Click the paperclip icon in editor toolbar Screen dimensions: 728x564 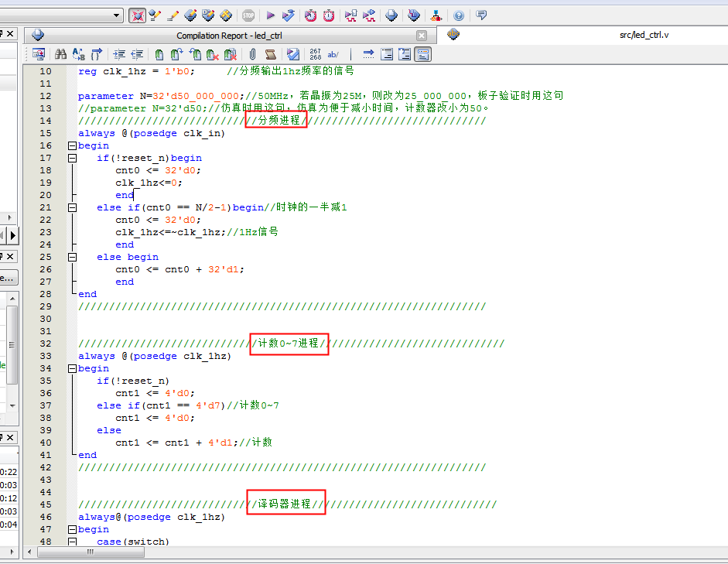point(252,54)
